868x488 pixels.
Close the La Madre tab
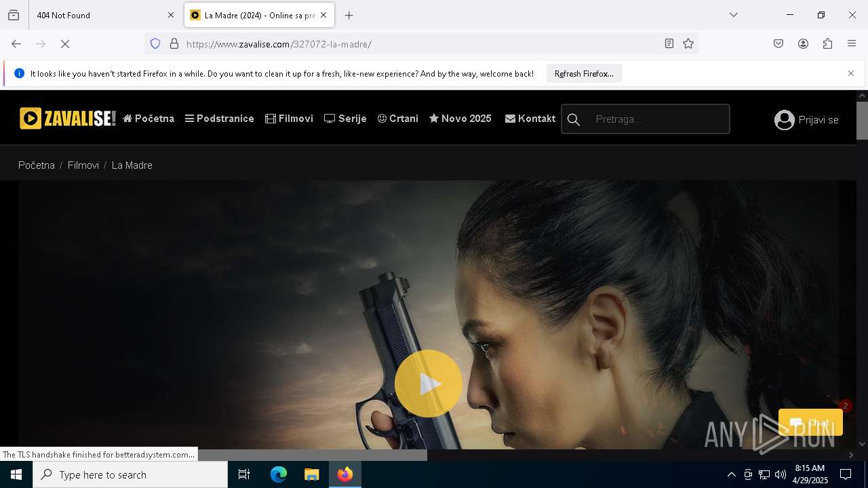click(x=323, y=15)
